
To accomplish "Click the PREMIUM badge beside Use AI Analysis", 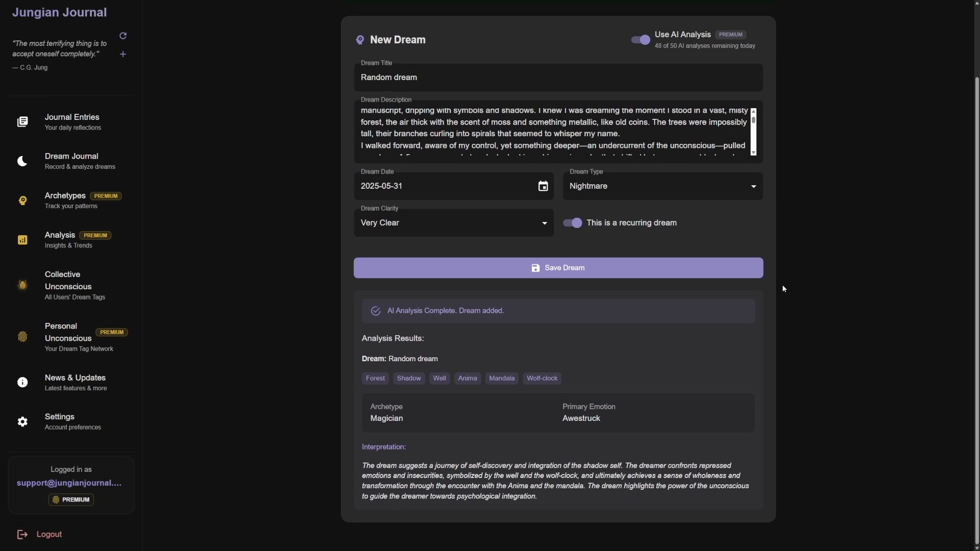I will pyautogui.click(x=731, y=35).
